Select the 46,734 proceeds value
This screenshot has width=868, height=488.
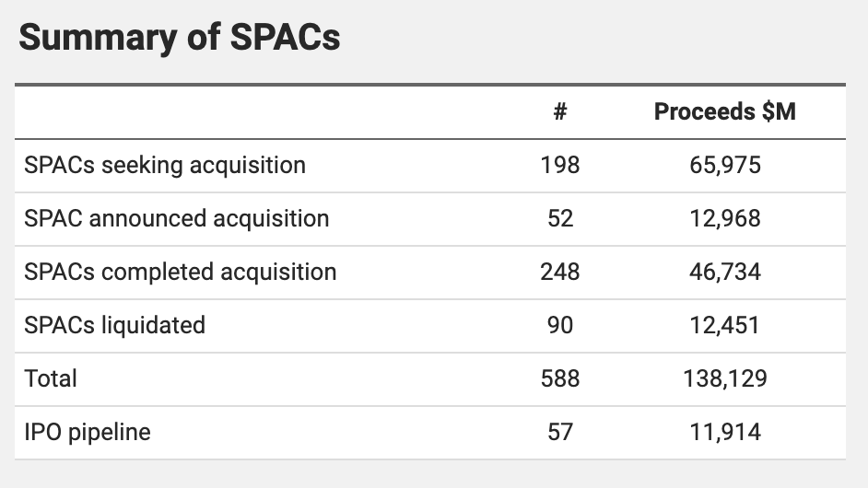point(724,273)
